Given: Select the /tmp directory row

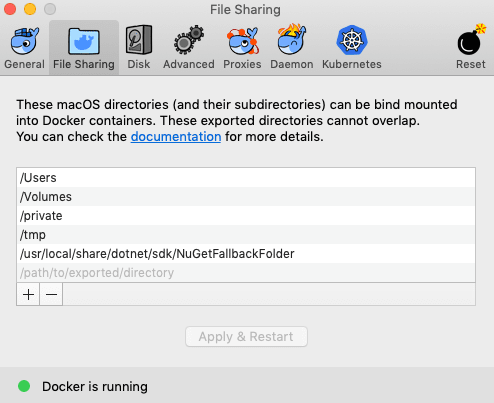Looking at the screenshot, I should pos(246,235).
